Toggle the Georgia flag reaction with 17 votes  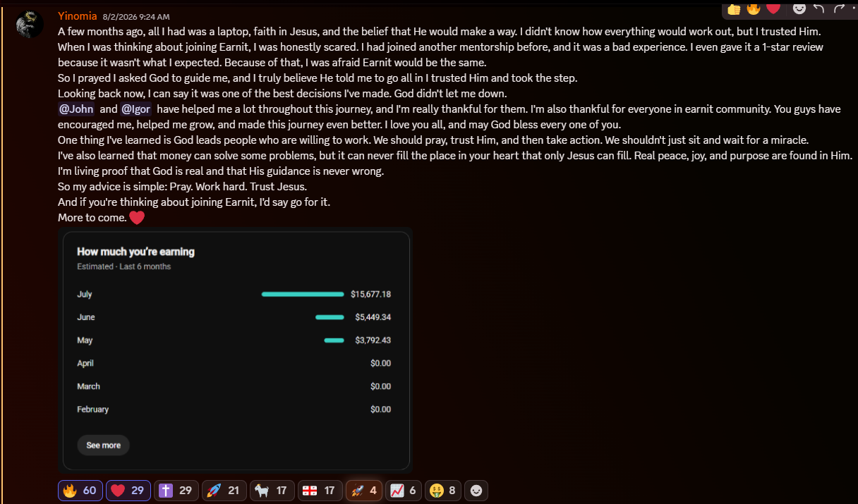320,491
